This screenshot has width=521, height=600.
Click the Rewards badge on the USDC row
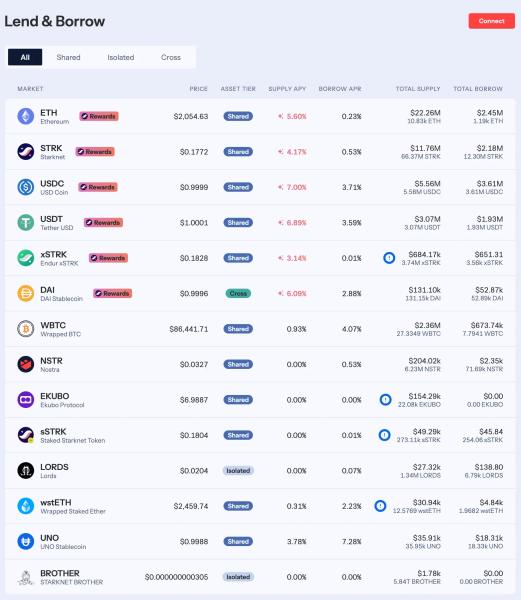pos(98,187)
